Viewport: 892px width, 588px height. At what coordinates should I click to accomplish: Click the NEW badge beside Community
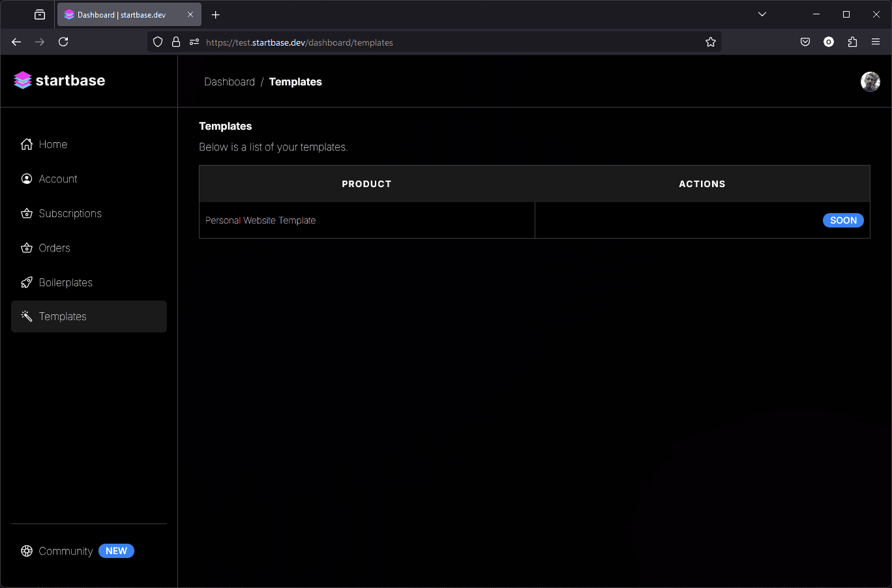tap(116, 551)
